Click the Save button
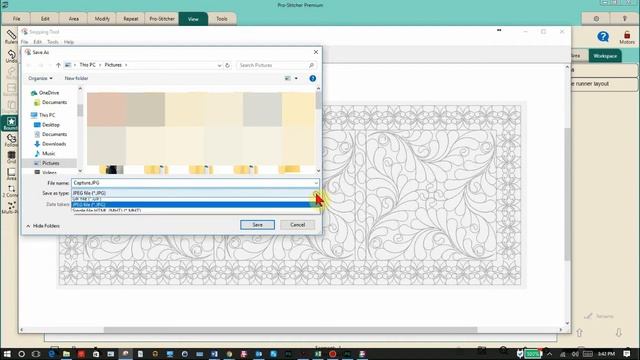This screenshot has width=640, height=360. tap(257, 225)
